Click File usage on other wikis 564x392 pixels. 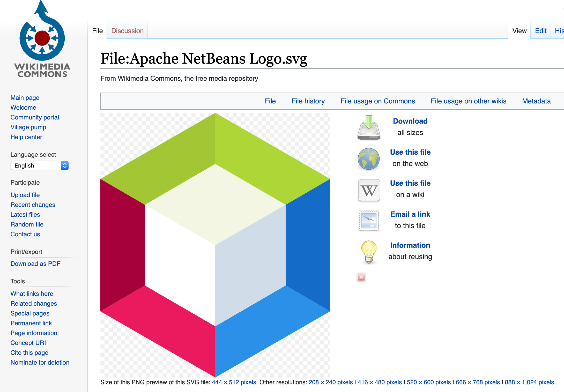coord(468,101)
